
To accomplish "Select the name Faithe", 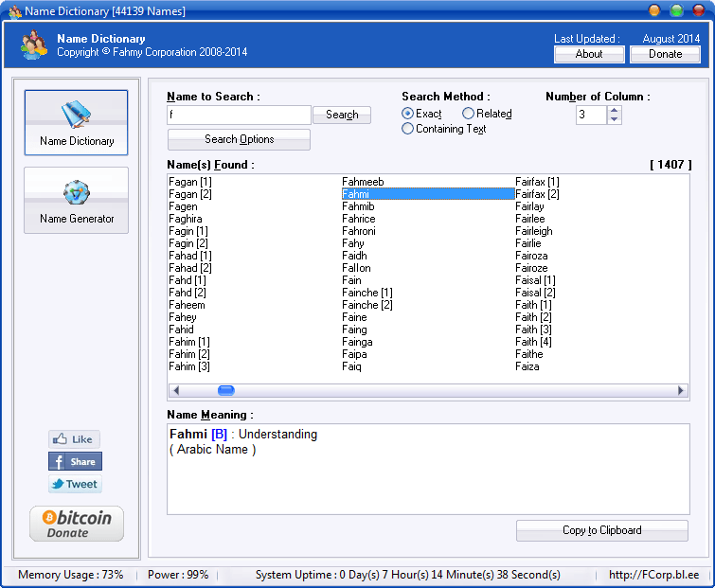I will 529,354.
